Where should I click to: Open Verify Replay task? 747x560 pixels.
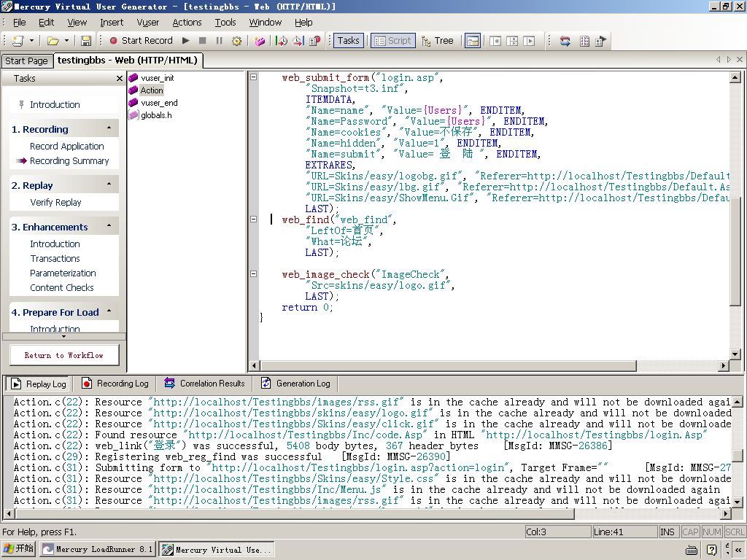point(55,203)
